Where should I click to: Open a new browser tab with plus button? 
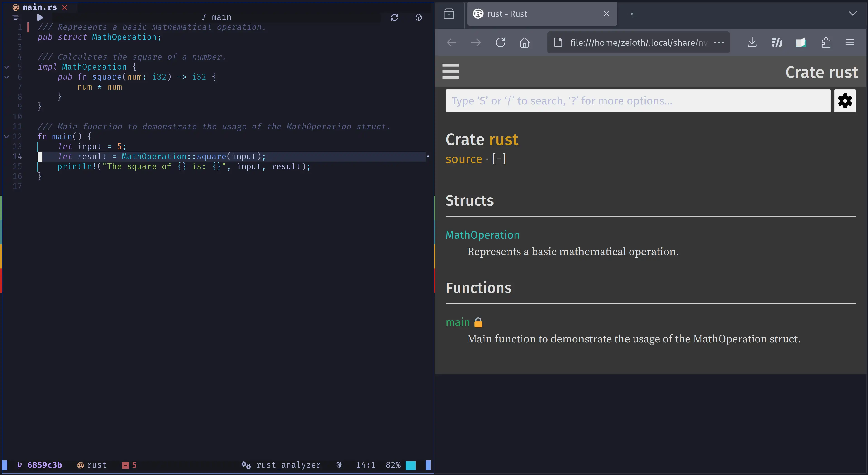(x=632, y=14)
